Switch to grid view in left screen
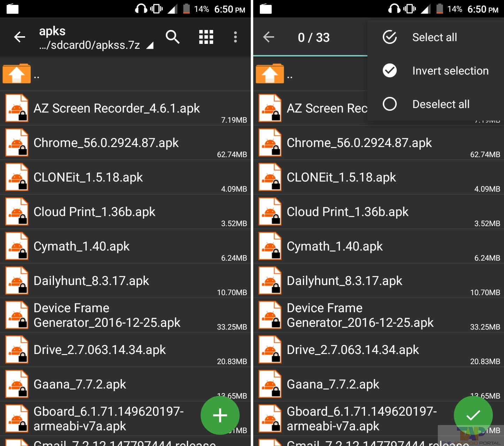This screenshot has width=504, height=446. click(206, 37)
